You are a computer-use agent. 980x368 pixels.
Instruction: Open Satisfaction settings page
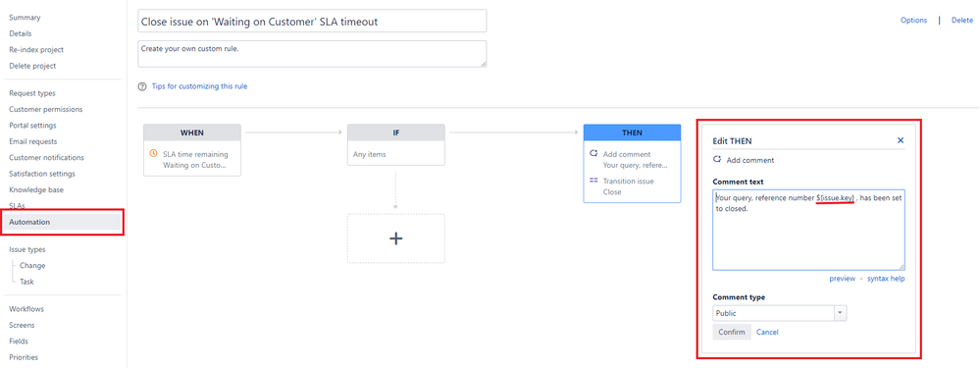click(x=42, y=175)
